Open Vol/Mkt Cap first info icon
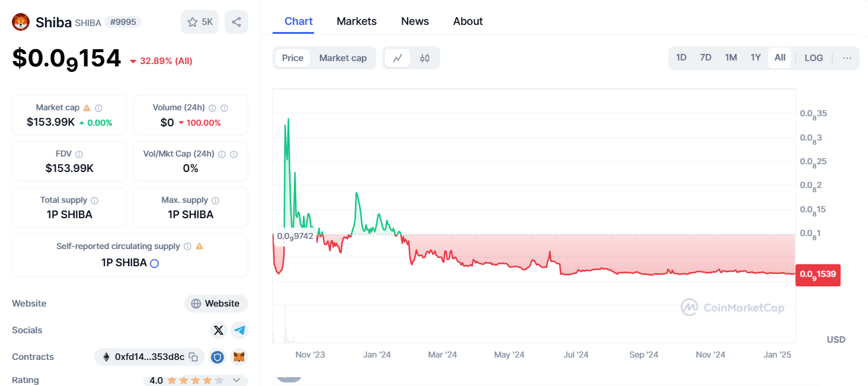The image size is (868, 386). 222,154
